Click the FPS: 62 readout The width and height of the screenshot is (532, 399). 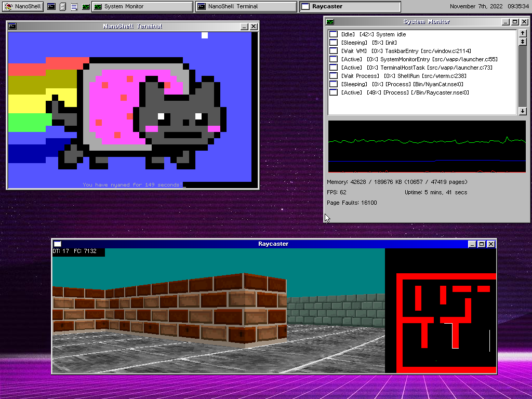pyautogui.click(x=337, y=192)
